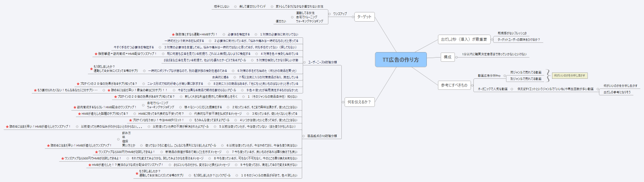
Task: Select ７既にお気に入りの対策商品があり、満足している
Action: [x=268, y=77]
